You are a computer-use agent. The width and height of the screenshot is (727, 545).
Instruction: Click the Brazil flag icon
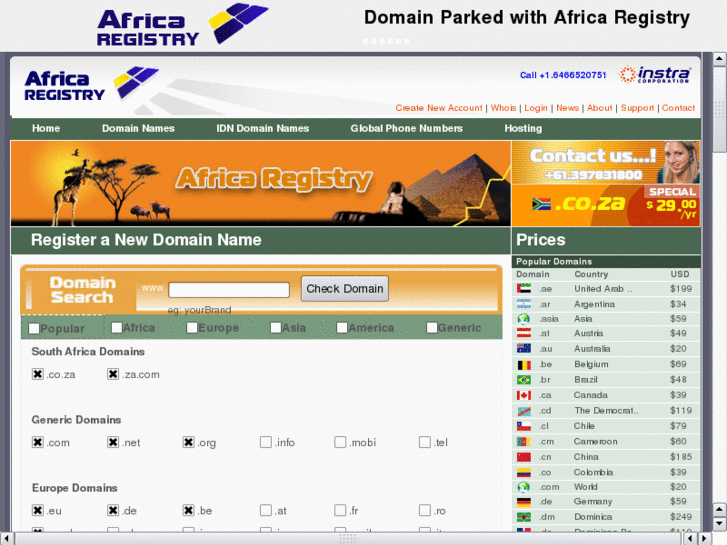click(x=524, y=380)
